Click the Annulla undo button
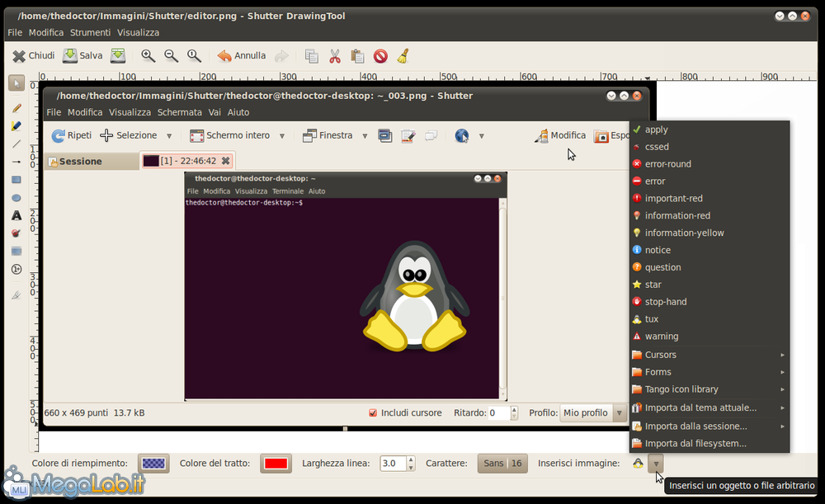This screenshot has width=825, height=504. (242, 56)
